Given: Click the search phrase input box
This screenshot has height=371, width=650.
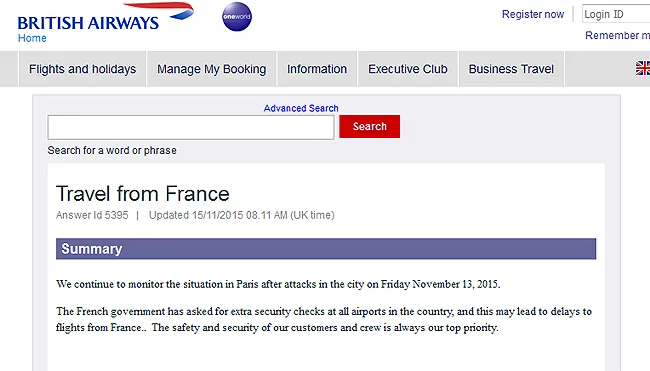Looking at the screenshot, I should pyautogui.click(x=191, y=127).
